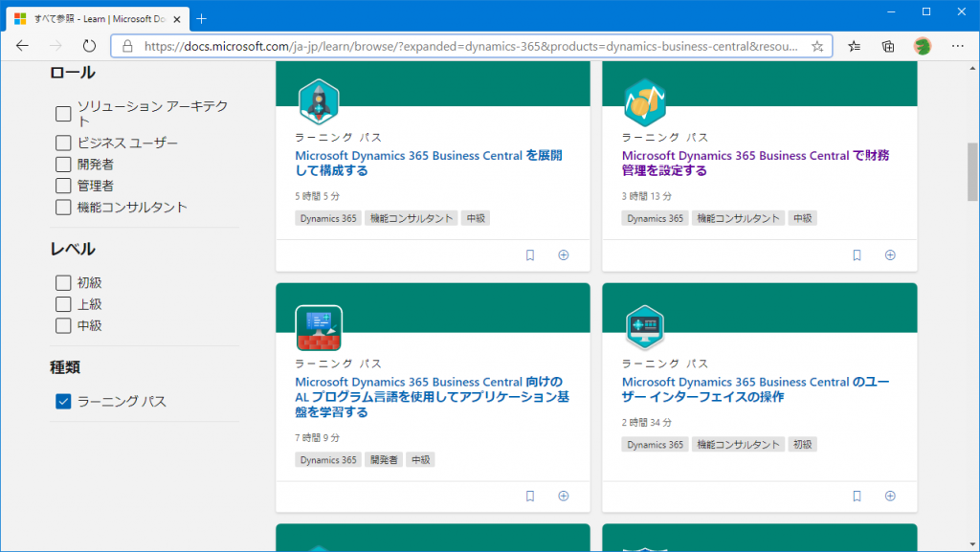Check the 開発者 role checkbox
The image size is (980, 552).
click(63, 165)
